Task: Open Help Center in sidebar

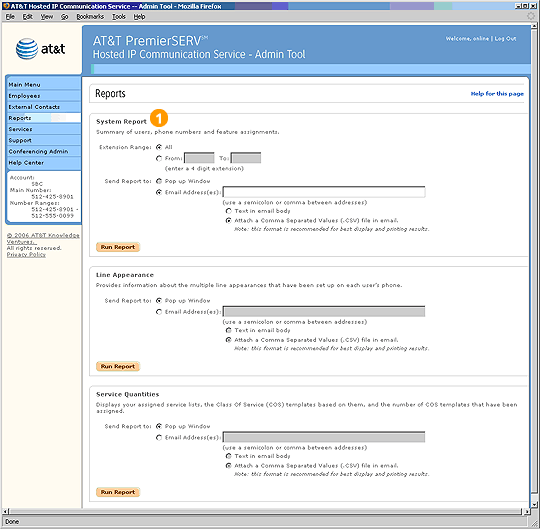Action: 44,163
